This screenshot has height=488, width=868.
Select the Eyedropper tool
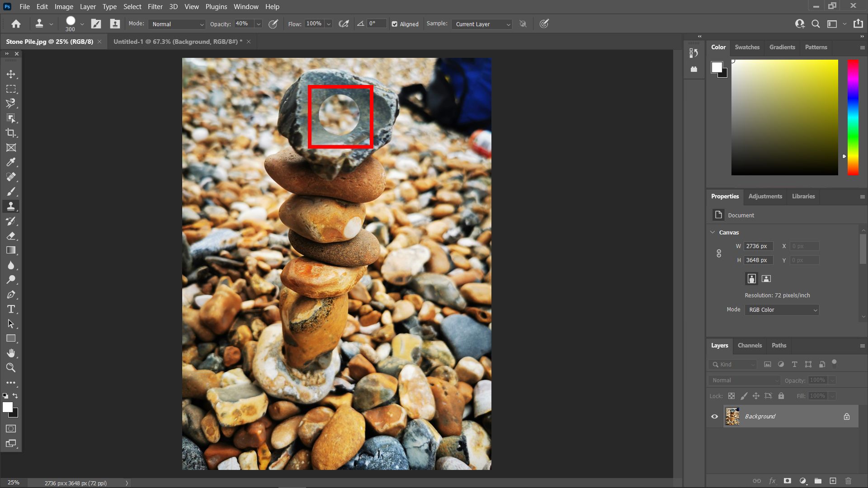[x=11, y=161]
